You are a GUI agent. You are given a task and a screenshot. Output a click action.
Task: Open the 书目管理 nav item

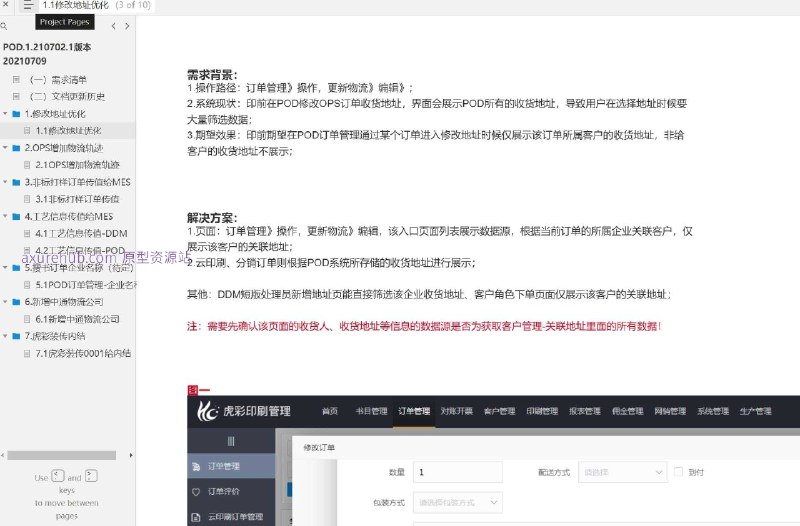click(x=371, y=411)
